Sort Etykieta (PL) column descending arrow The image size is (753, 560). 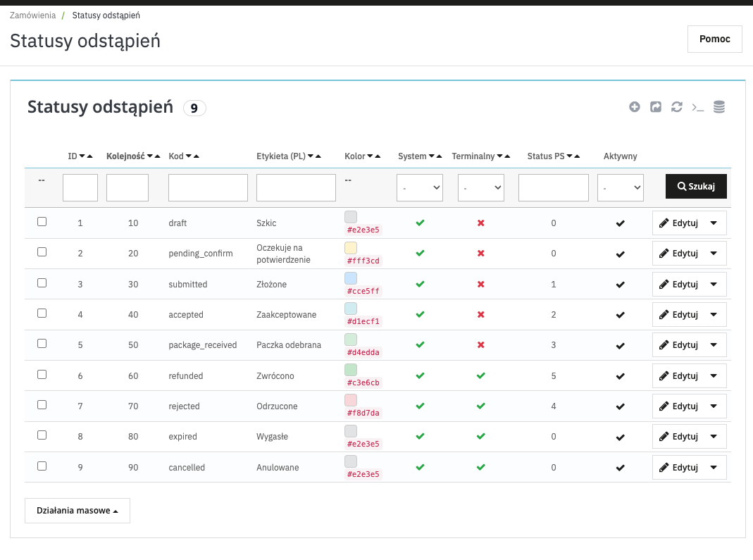(x=311, y=156)
